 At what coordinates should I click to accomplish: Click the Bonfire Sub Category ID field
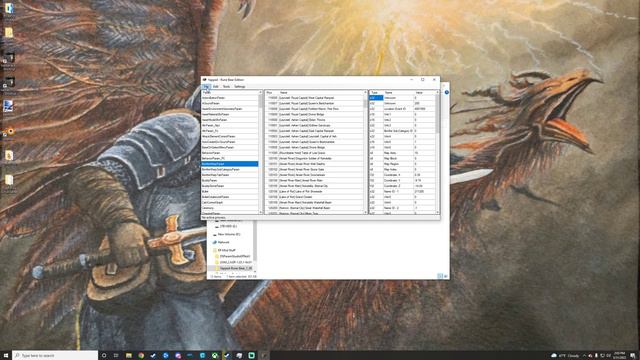pyautogui.click(x=402, y=131)
